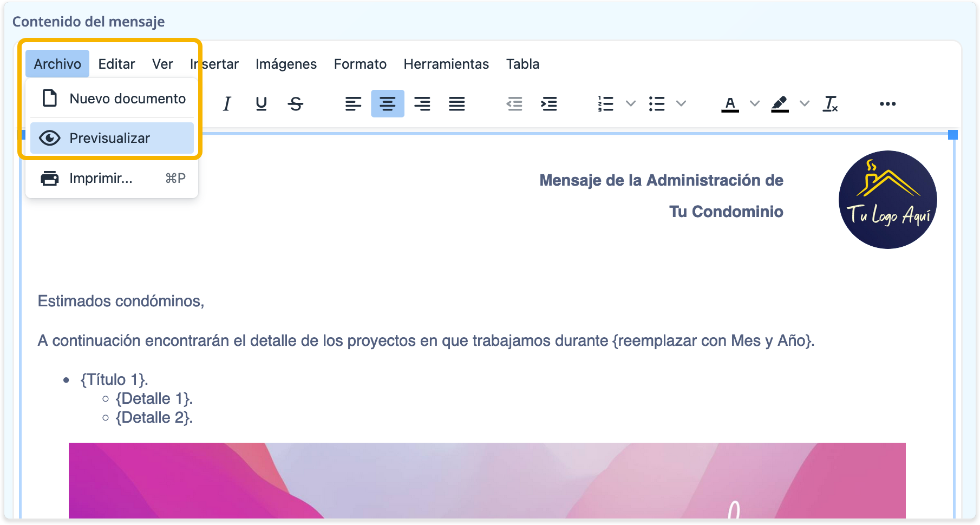This screenshot has width=980, height=525.
Task: Insert a numbered list
Action: point(605,103)
